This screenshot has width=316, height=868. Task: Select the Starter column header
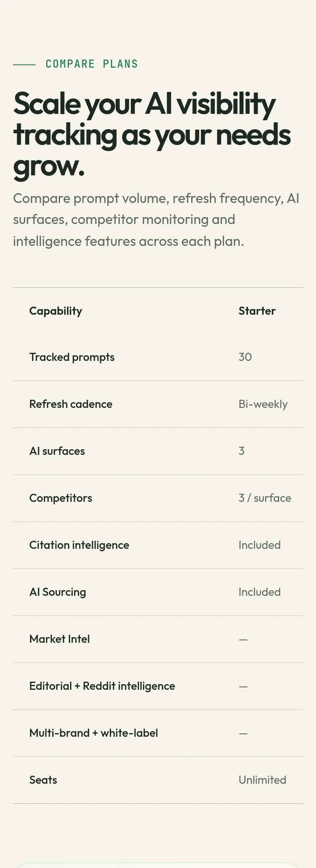coord(257,311)
